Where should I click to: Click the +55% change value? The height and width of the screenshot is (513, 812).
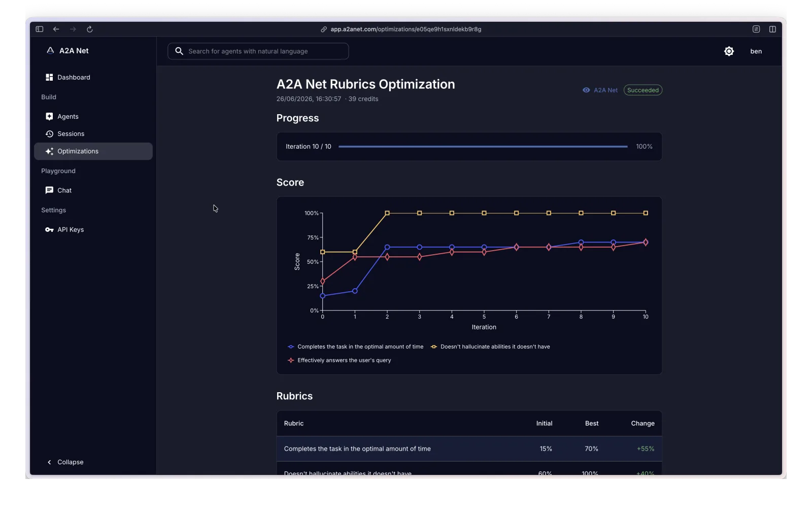[x=646, y=449]
